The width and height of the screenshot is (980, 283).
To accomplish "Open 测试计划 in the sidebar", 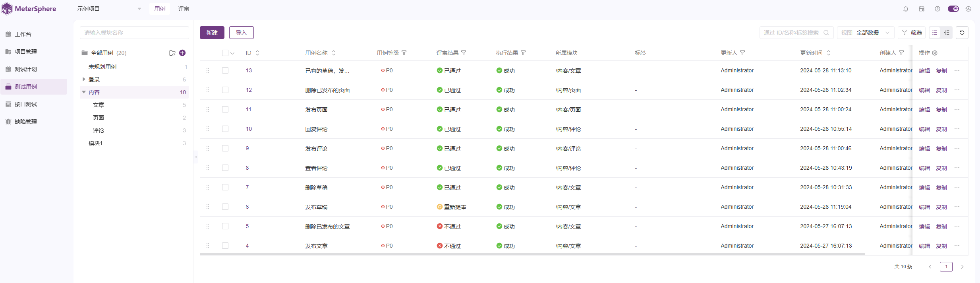I will [34, 69].
